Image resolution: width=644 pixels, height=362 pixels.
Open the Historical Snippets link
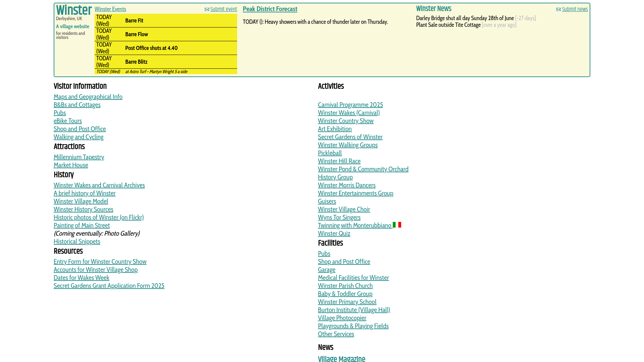[77, 241]
